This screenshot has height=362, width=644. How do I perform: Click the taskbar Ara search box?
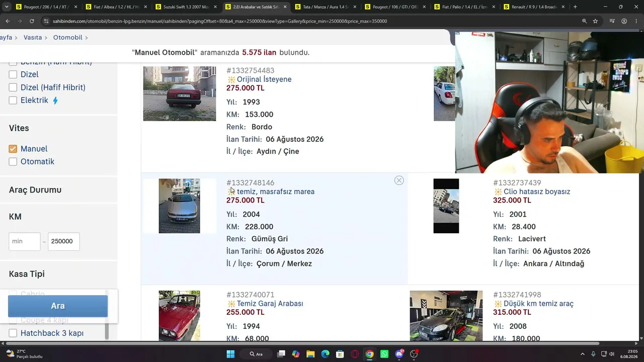(x=257, y=354)
